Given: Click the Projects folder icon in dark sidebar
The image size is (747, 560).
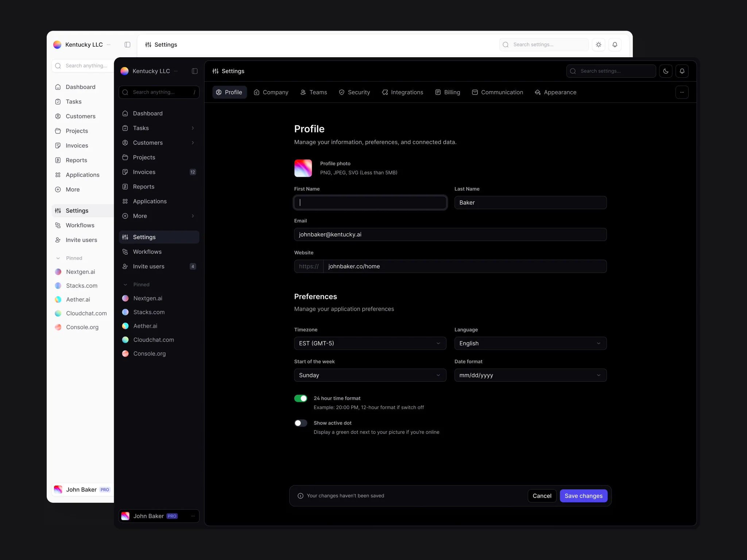Looking at the screenshot, I should coord(125,157).
